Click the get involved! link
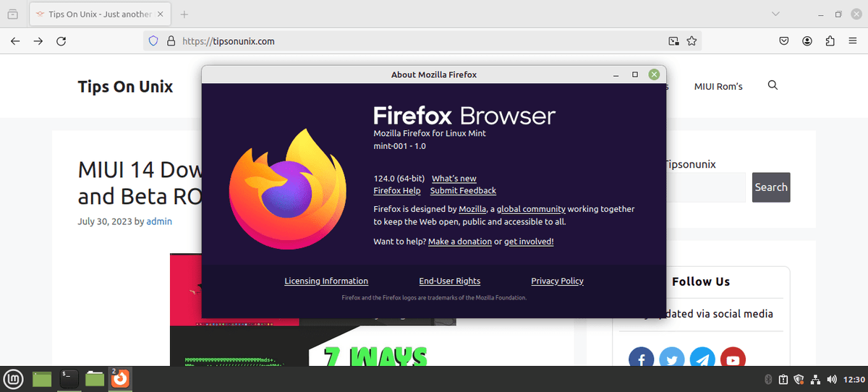 (x=529, y=242)
